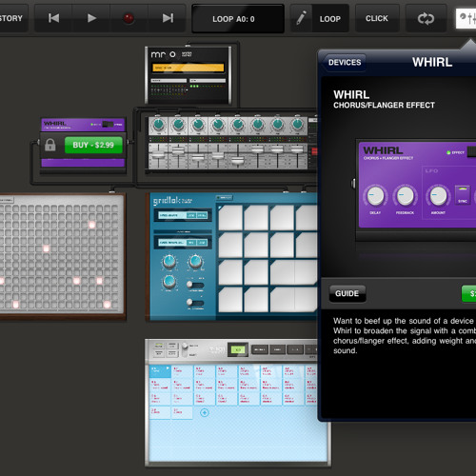Open the Mr. O device thumbnail

[188, 75]
